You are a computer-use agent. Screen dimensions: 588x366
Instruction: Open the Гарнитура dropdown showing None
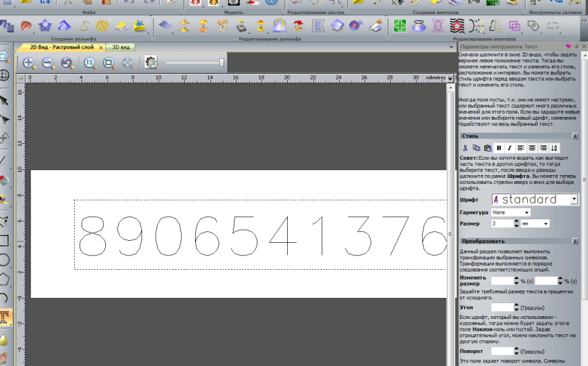(526, 212)
